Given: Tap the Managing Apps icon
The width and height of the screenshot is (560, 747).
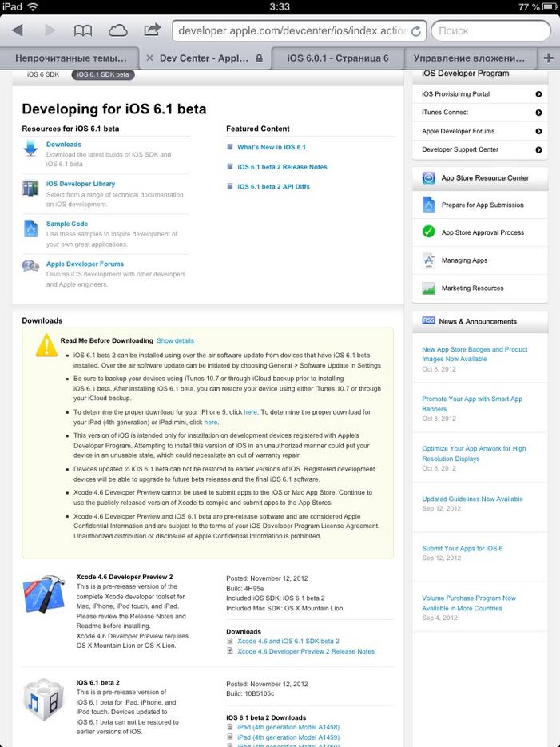Looking at the screenshot, I should (x=428, y=260).
